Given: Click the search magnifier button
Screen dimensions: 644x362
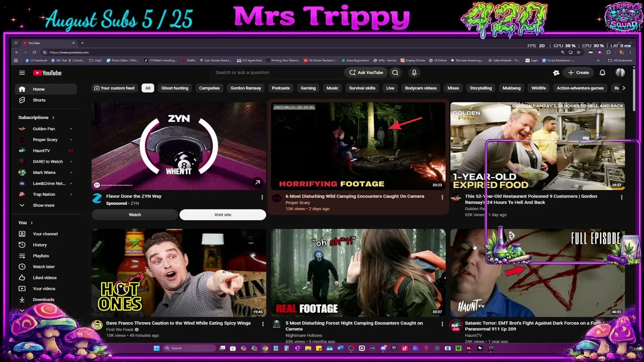Looking at the screenshot, I should (395, 72).
